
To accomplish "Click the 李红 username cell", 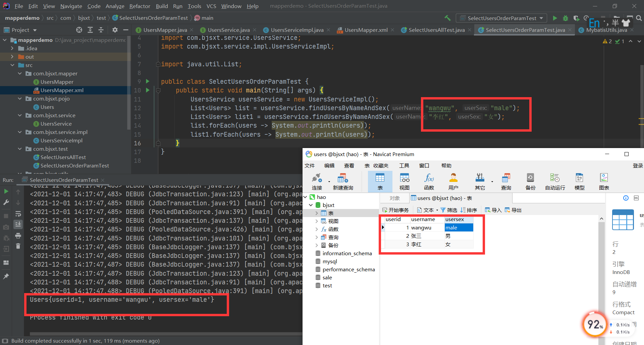I will click(428, 245).
